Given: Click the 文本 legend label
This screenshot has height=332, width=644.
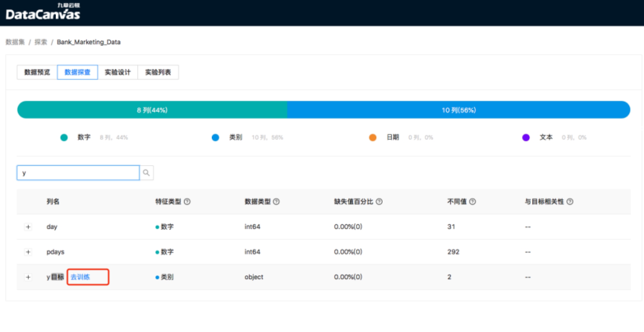Looking at the screenshot, I should click(x=546, y=138).
